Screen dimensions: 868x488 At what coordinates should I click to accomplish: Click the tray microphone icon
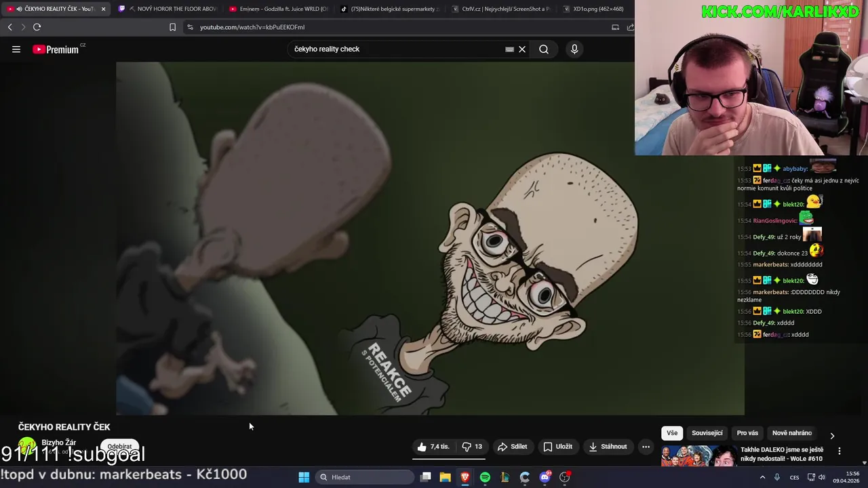[777, 477]
